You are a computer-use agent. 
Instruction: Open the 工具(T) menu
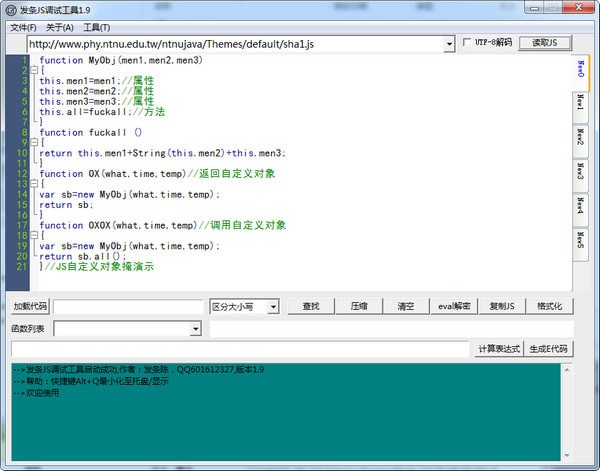click(97, 27)
